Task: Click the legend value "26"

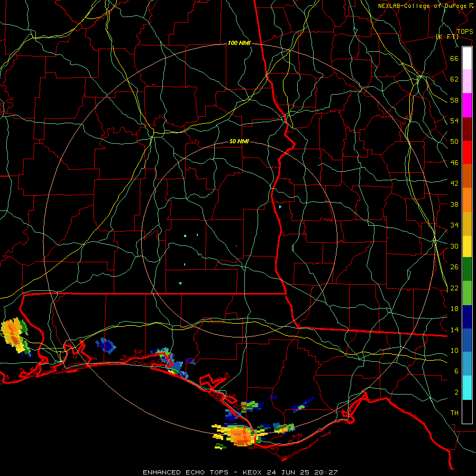Action: coord(454,267)
